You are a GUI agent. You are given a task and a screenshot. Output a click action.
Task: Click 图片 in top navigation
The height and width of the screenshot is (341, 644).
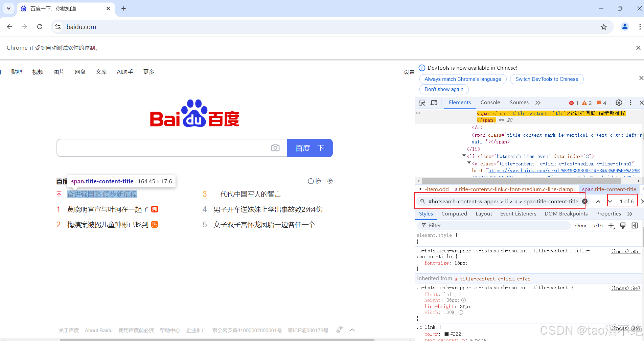59,72
